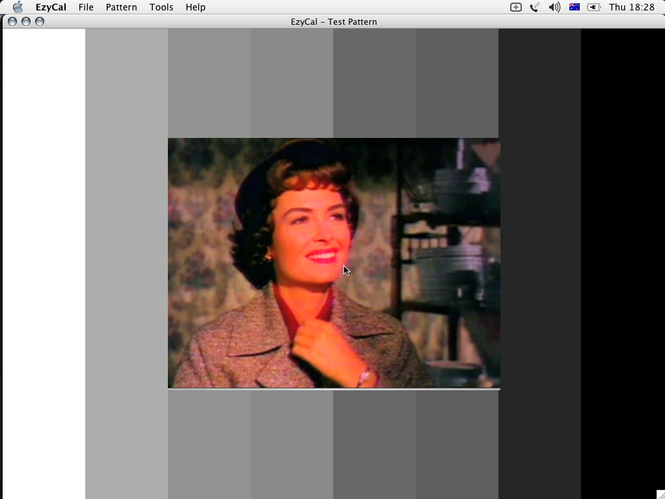Click the near-black dark gray bar

click(x=539, y=264)
